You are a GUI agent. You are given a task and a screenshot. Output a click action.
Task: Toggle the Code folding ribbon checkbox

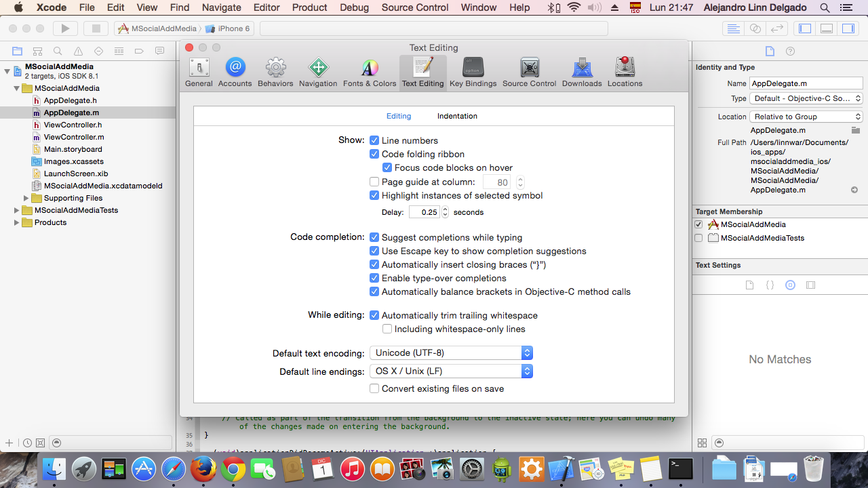coord(374,154)
